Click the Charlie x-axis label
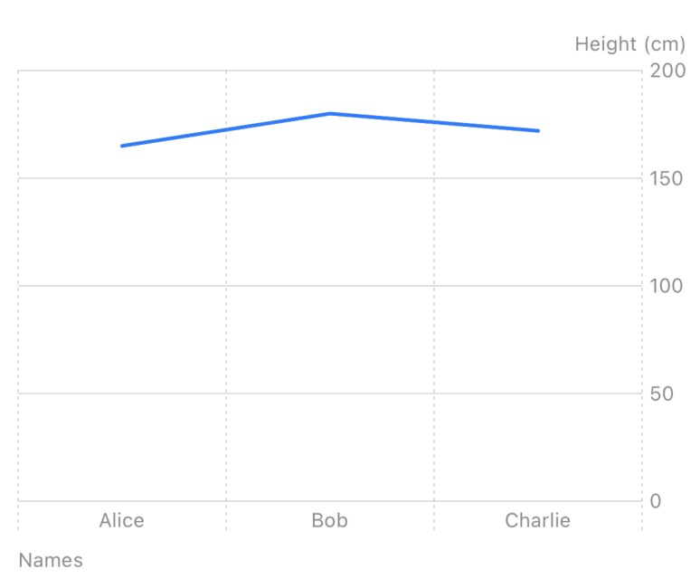 pyautogui.click(x=537, y=520)
